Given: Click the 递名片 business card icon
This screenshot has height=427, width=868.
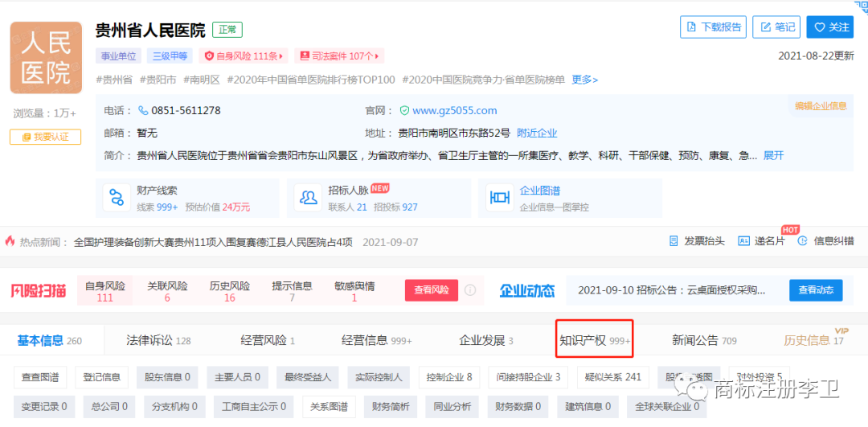Looking at the screenshot, I should point(743,241).
